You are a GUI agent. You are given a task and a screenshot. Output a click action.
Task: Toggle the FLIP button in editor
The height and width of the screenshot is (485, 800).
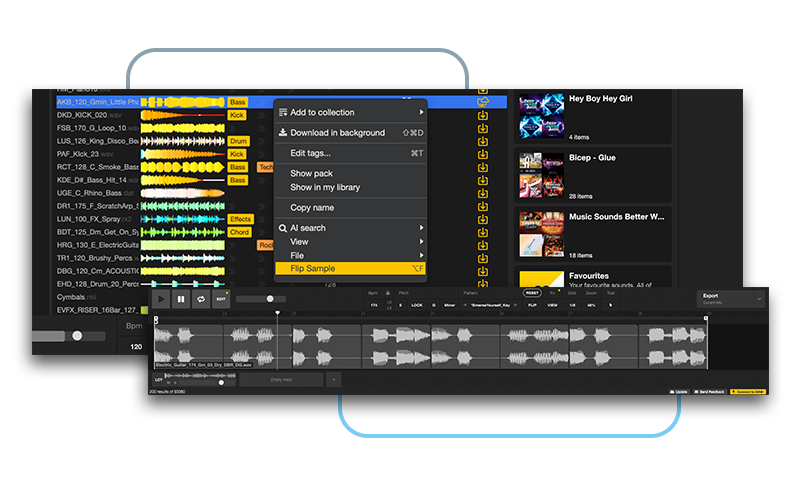click(x=532, y=305)
